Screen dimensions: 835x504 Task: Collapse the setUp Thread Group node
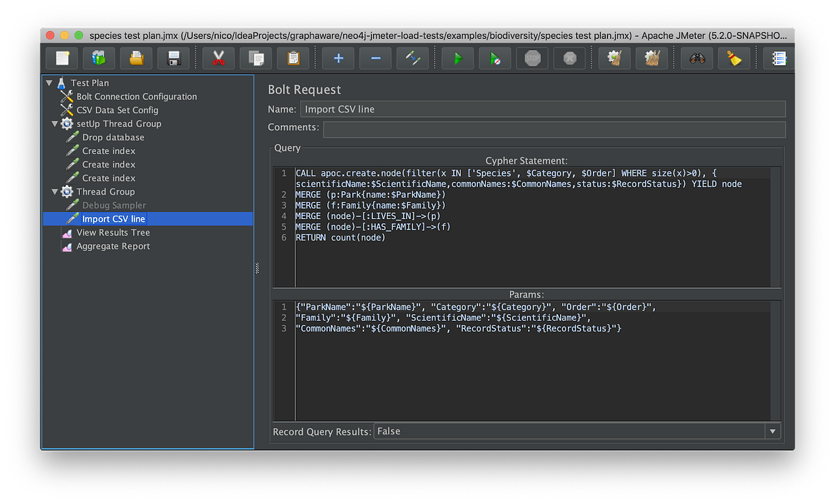pos(54,124)
